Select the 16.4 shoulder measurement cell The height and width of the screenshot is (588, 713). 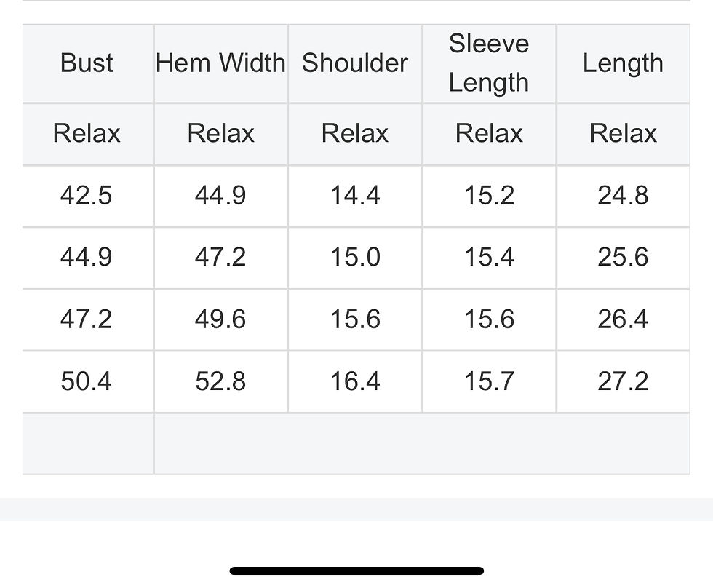(355, 381)
